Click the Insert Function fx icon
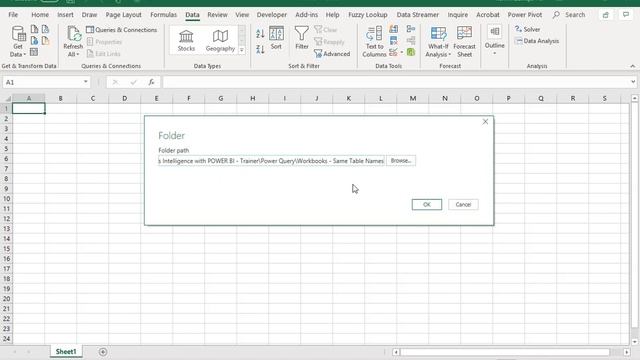The width and height of the screenshot is (640, 360). click(151, 82)
